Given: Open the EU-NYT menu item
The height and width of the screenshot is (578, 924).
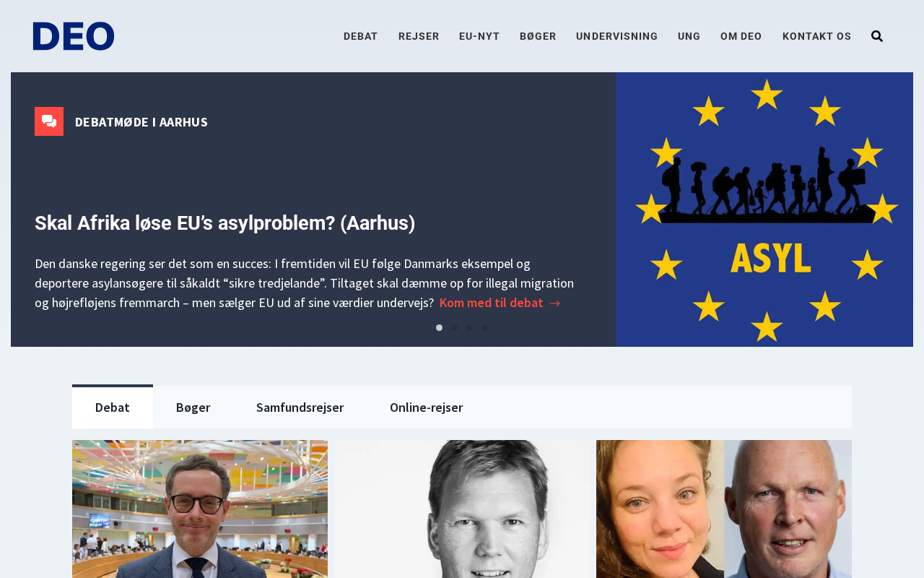Looking at the screenshot, I should tap(479, 36).
